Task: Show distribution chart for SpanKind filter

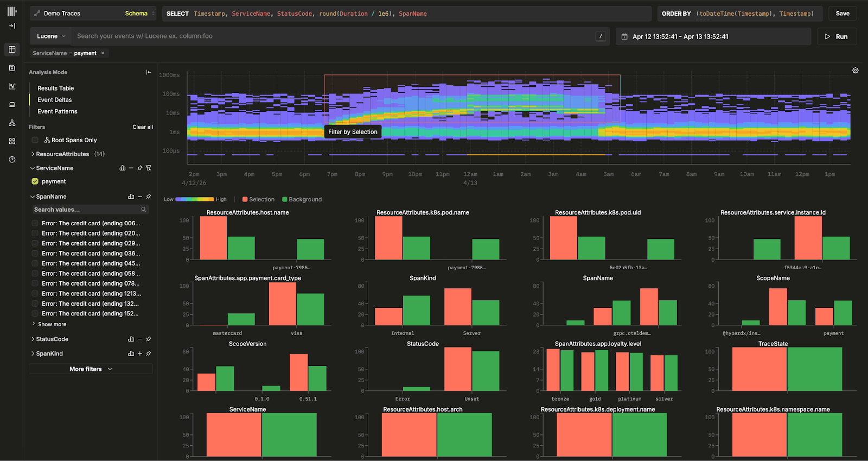Action: [131, 353]
